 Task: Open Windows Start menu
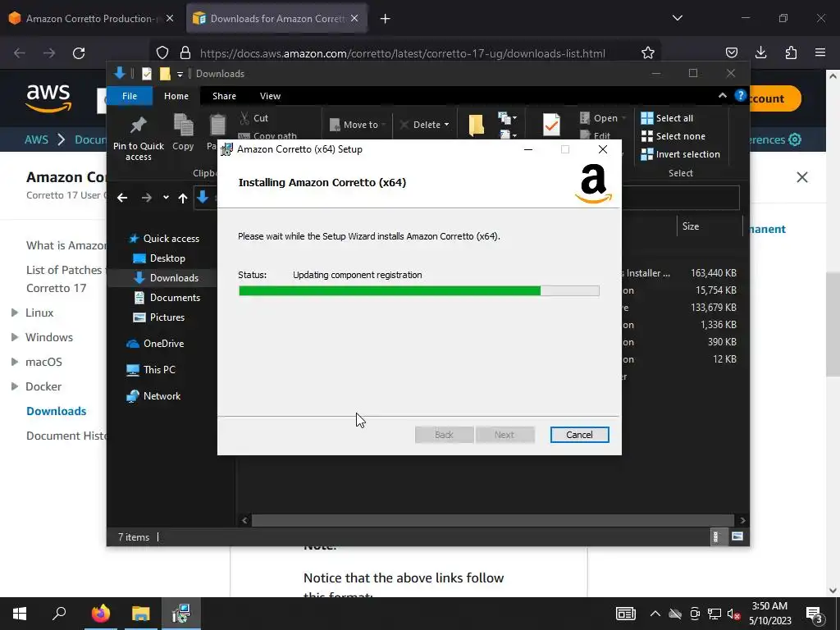coord(20,614)
